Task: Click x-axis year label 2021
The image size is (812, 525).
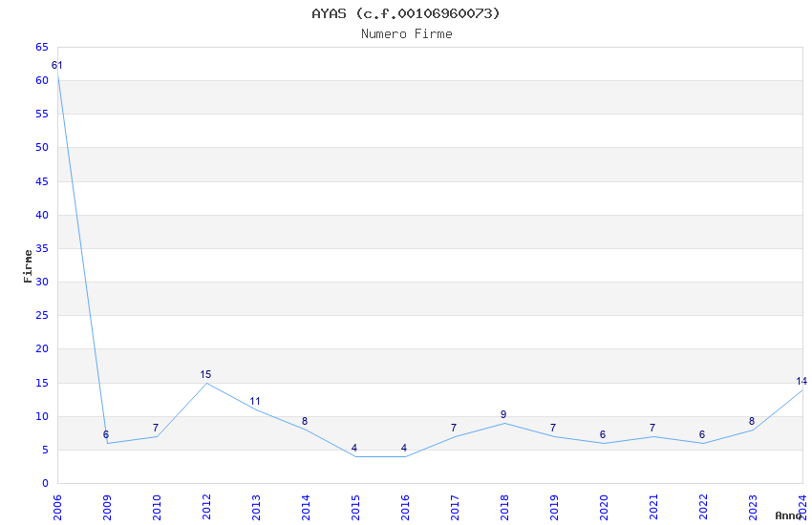Action: [653, 508]
